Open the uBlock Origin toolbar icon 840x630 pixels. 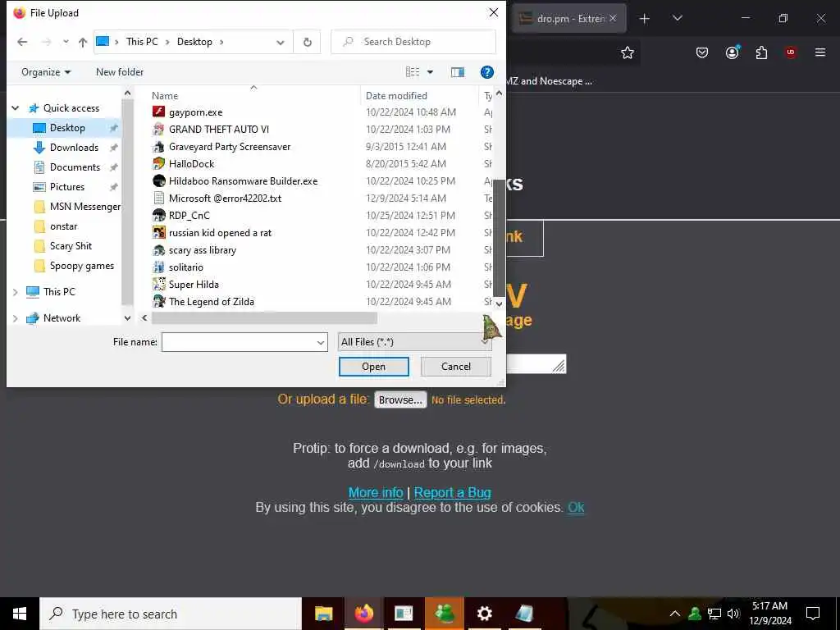[x=791, y=52]
